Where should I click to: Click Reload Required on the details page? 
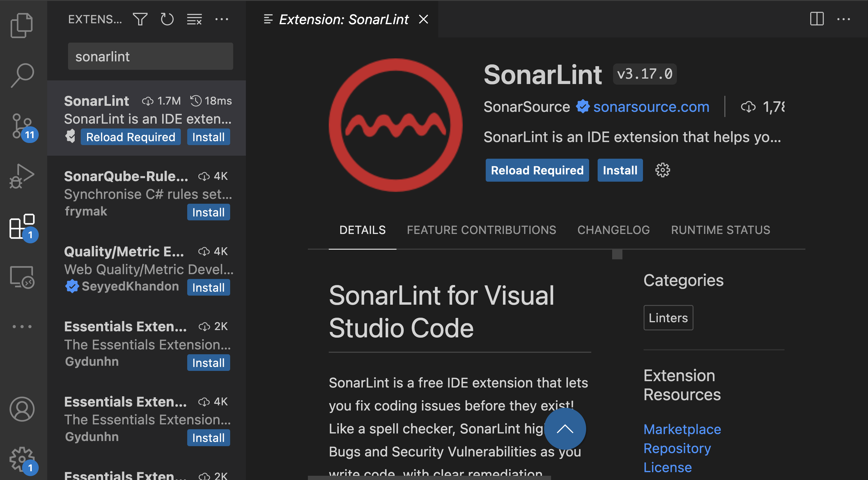[x=537, y=170]
